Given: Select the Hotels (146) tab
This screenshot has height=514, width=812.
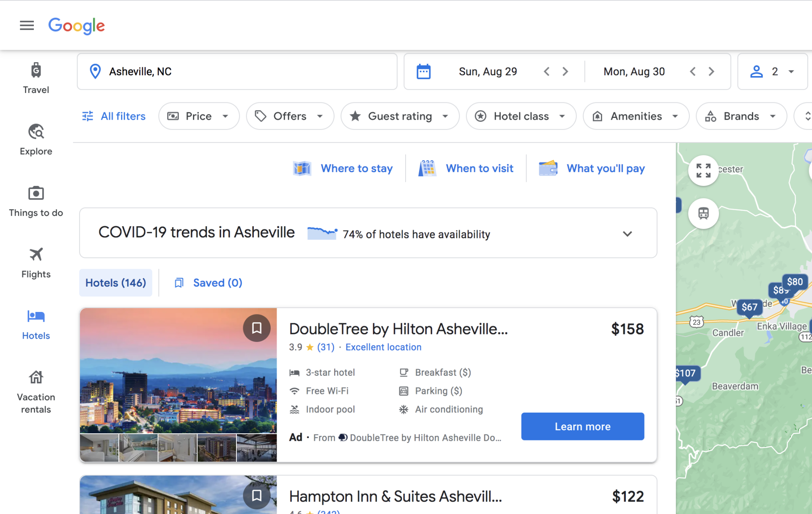Looking at the screenshot, I should point(115,283).
